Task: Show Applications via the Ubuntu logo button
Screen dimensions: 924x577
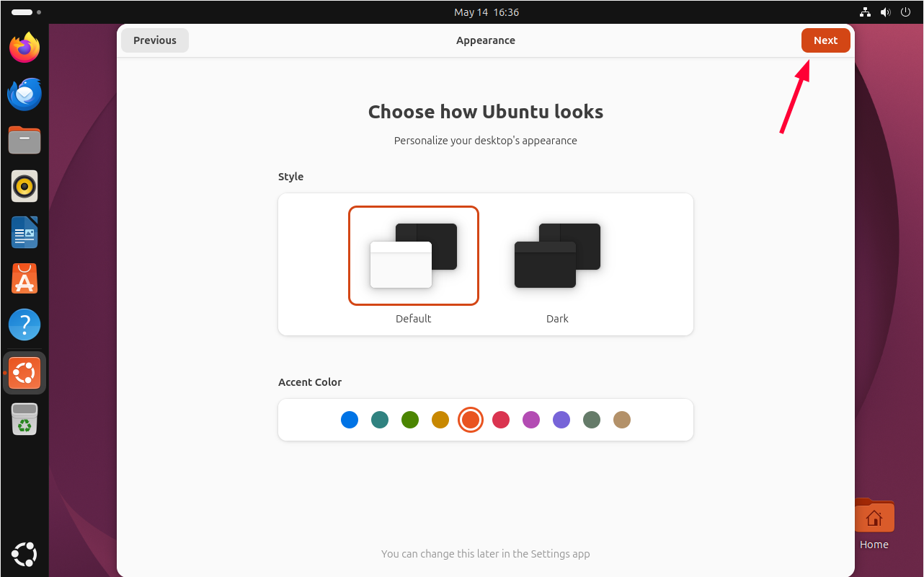Action: pyautogui.click(x=25, y=554)
